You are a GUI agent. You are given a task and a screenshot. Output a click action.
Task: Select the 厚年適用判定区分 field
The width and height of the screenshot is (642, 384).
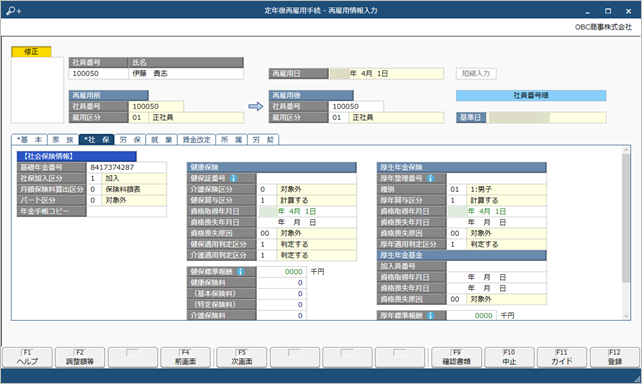(497, 244)
